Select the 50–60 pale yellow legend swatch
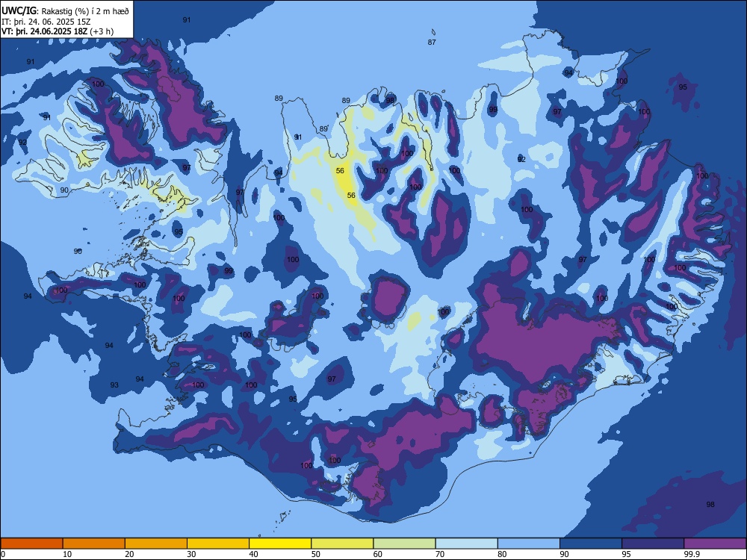 point(343,544)
